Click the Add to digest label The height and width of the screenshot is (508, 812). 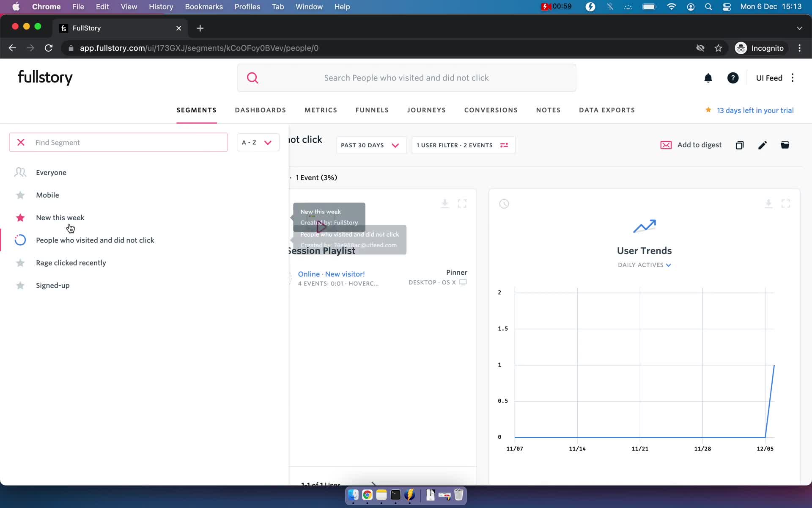click(700, 145)
